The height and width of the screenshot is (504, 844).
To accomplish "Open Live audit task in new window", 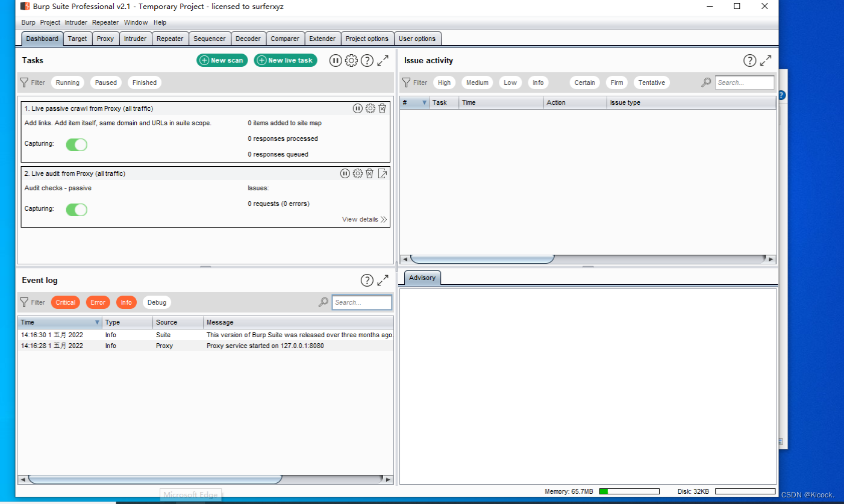I will (x=383, y=173).
